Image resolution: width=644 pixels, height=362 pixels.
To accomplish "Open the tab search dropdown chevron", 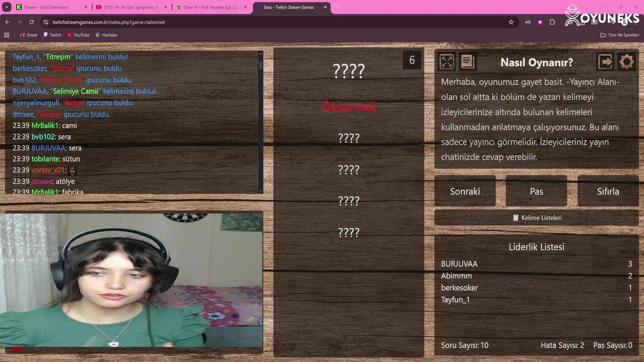I will point(7,7).
